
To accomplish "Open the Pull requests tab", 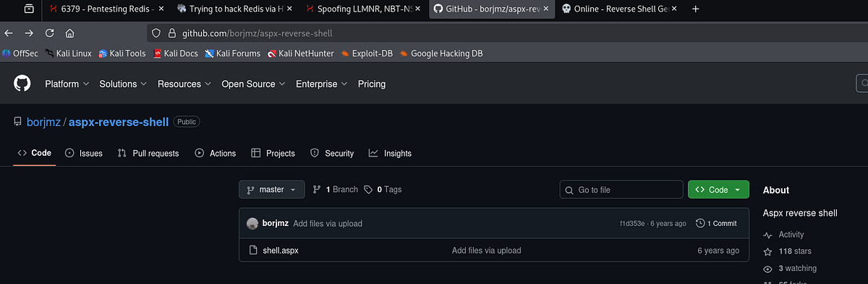I will click(x=148, y=153).
